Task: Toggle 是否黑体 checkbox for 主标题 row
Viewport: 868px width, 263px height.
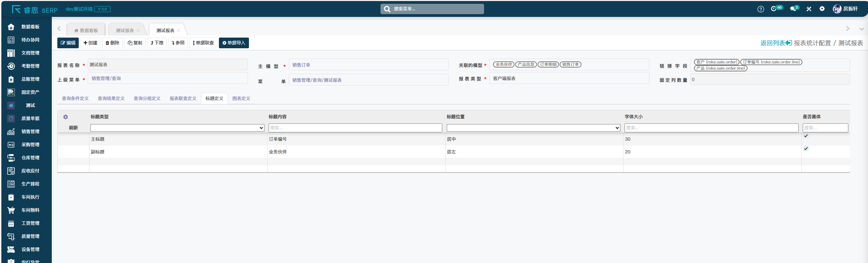Action: click(x=806, y=136)
